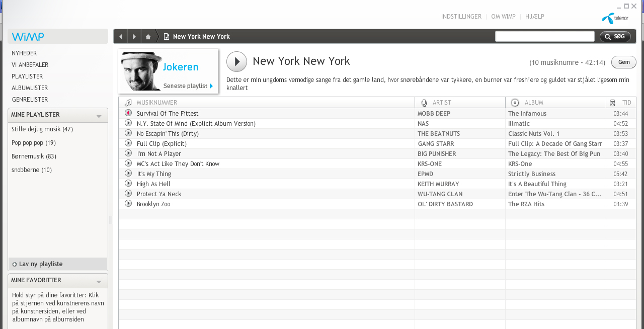Click the Gem save button
This screenshot has height=329, width=644.
(623, 62)
